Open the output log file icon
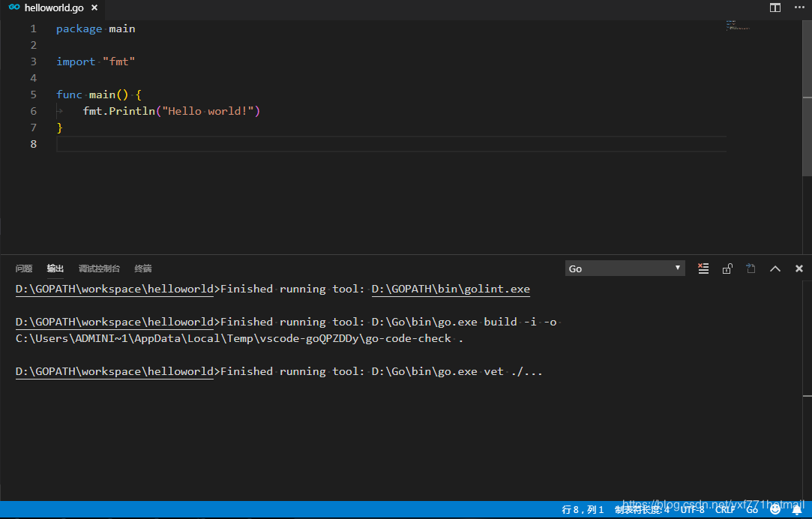The width and height of the screenshot is (812, 519). click(x=751, y=268)
